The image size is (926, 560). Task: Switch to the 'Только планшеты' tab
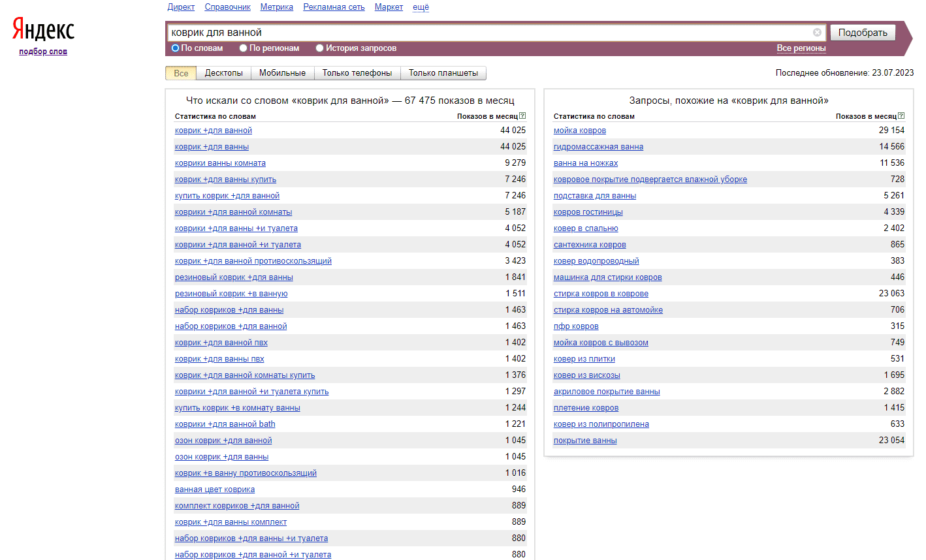443,73
